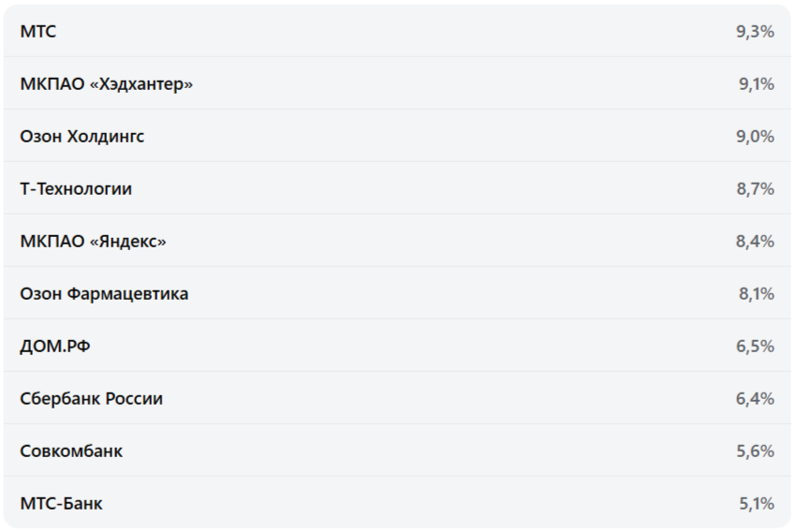Image resolution: width=795 pixels, height=532 pixels.
Task: Select the МКПАО «Яндекс» label
Action: (x=93, y=242)
